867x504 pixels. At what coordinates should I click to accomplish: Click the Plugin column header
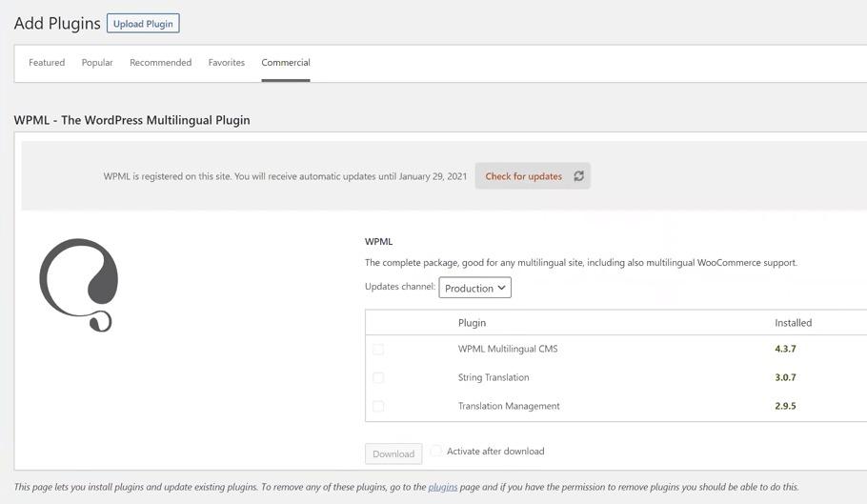click(x=472, y=323)
